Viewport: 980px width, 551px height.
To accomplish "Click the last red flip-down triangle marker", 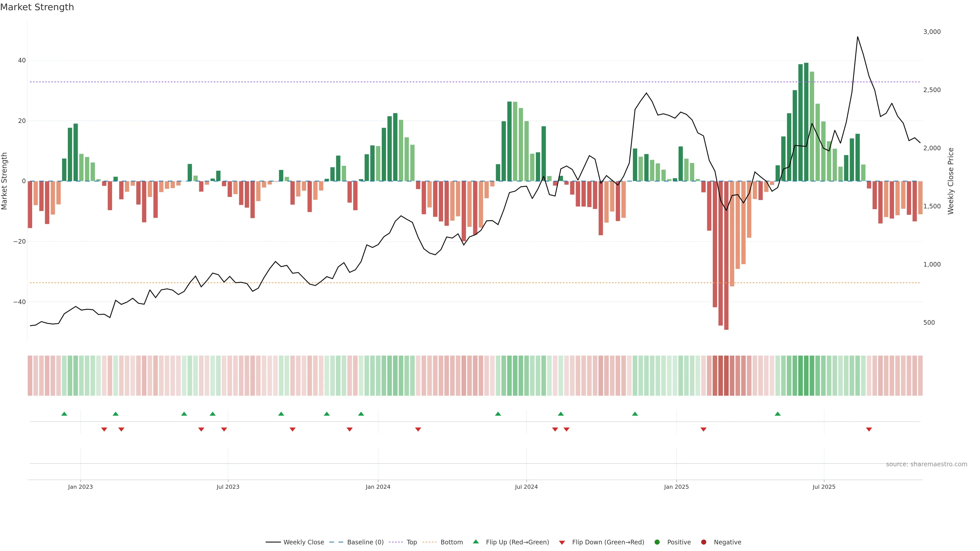I will pos(869,429).
